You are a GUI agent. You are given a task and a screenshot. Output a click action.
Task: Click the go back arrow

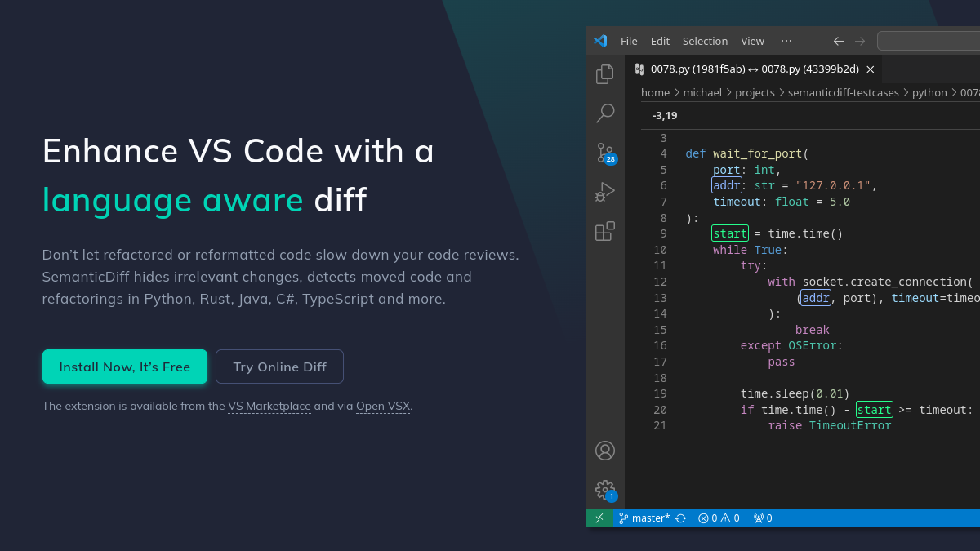[839, 41]
